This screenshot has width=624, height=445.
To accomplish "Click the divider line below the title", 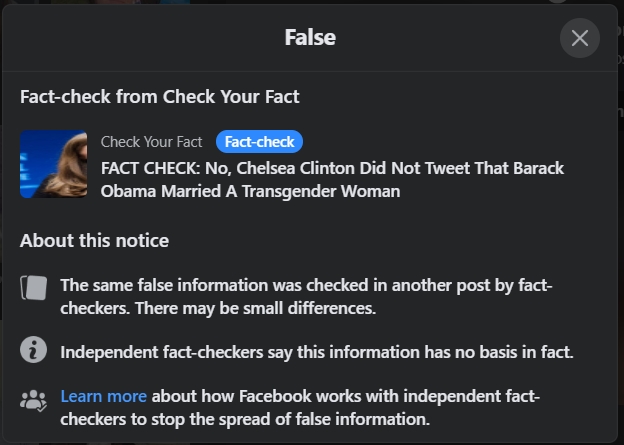I will coord(310,71).
